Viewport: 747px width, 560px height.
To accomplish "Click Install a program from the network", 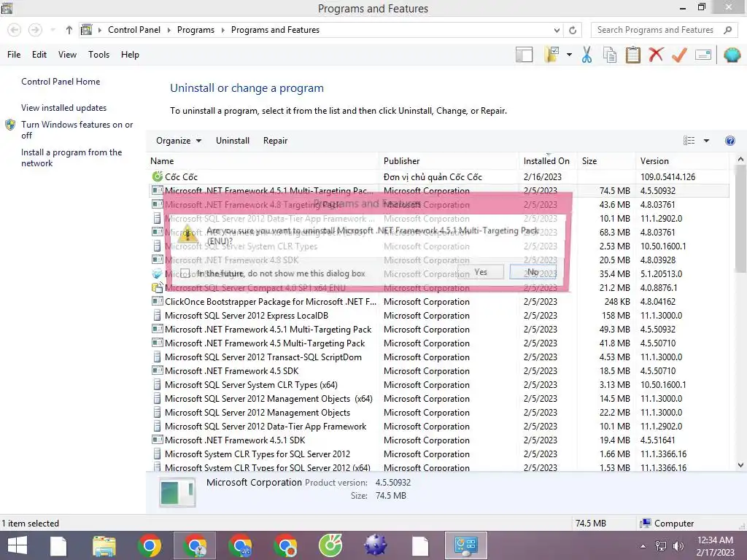I will tap(71, 157).
